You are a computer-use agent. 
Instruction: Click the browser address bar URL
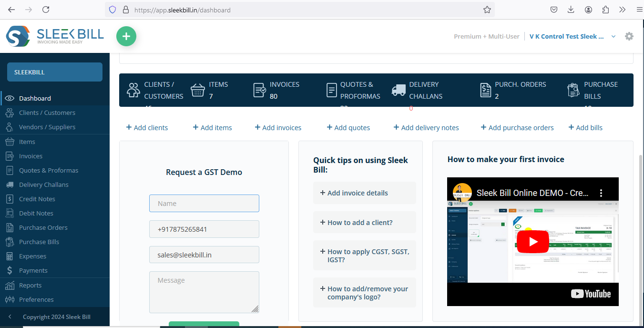(x=183, y=10)
